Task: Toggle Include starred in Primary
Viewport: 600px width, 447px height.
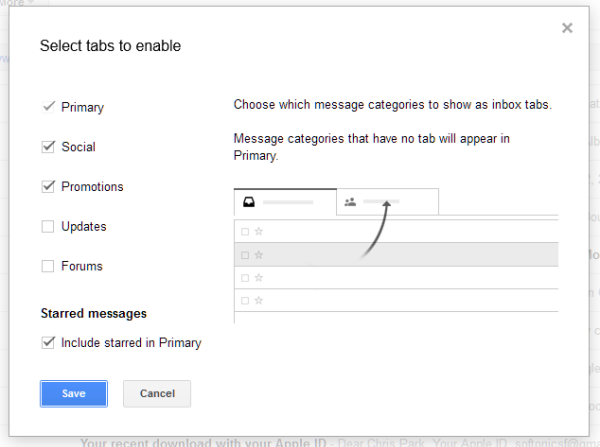Action: [48, 343]
